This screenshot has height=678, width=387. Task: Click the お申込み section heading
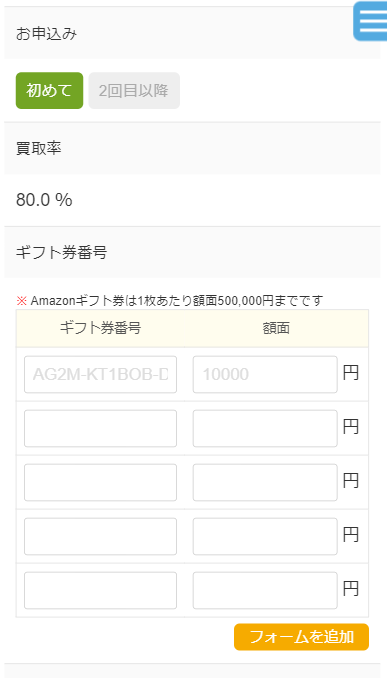pos(46,33)
